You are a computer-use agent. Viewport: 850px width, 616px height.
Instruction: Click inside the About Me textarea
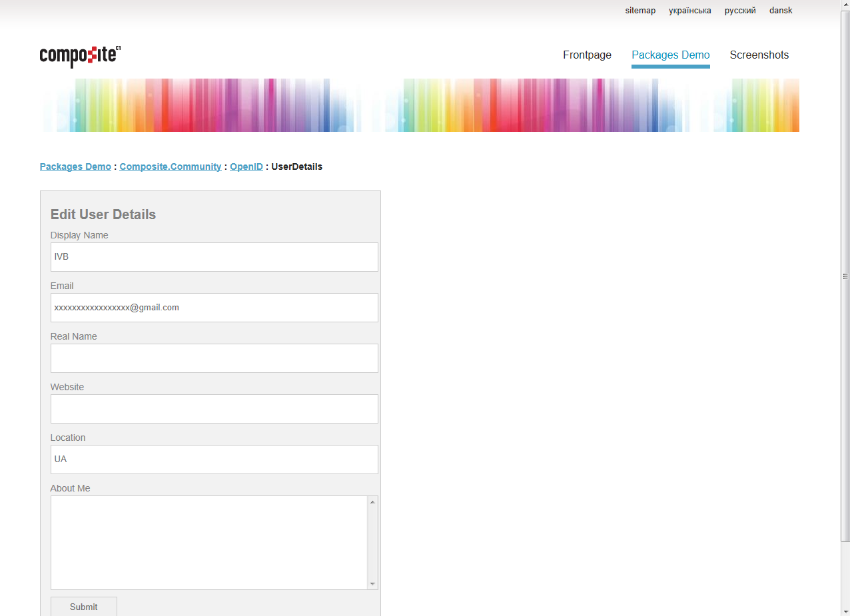tap(209, 542)
